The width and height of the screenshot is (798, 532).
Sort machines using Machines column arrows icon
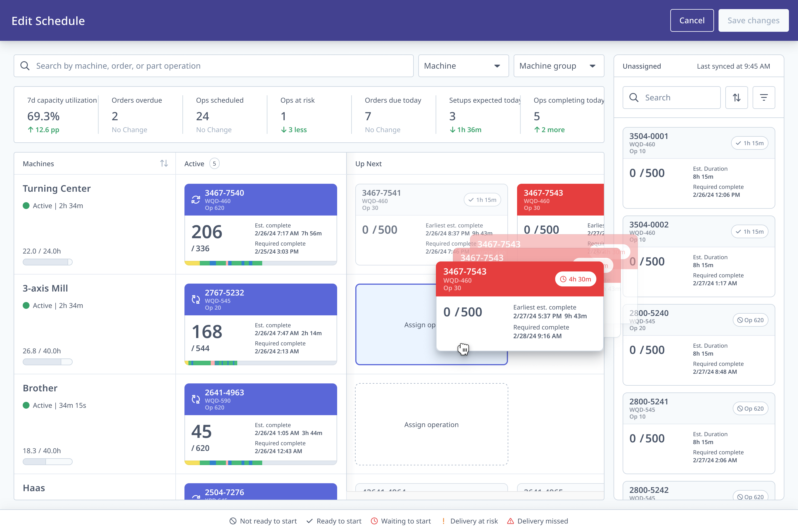164,164
